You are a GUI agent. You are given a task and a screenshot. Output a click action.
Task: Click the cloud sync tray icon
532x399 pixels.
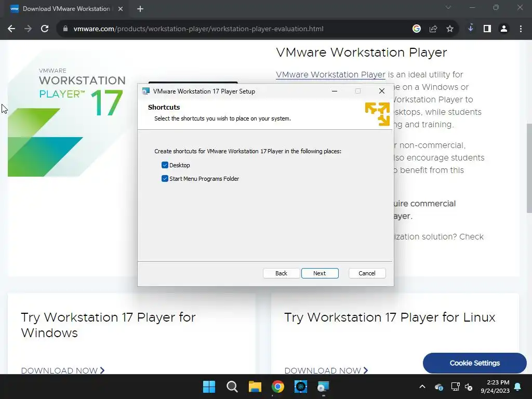[x=438, y=387]
